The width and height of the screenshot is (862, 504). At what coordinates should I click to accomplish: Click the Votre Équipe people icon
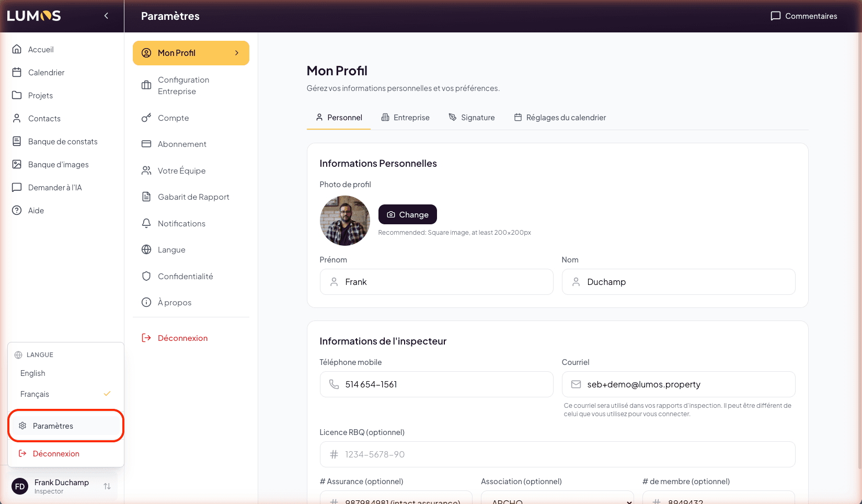[x=146, y=170]
